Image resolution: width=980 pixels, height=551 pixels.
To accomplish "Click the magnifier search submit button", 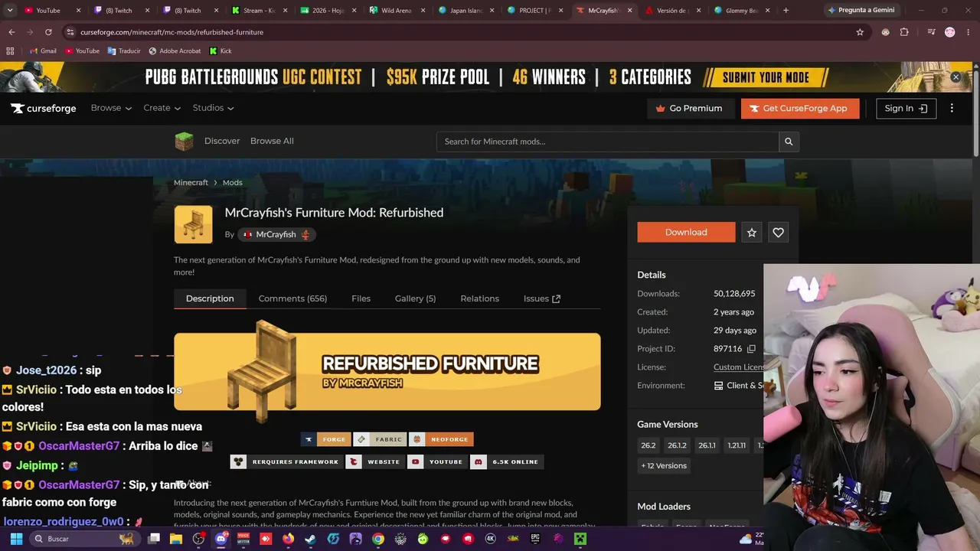I will pyautogui.click(x=789, y=142).
